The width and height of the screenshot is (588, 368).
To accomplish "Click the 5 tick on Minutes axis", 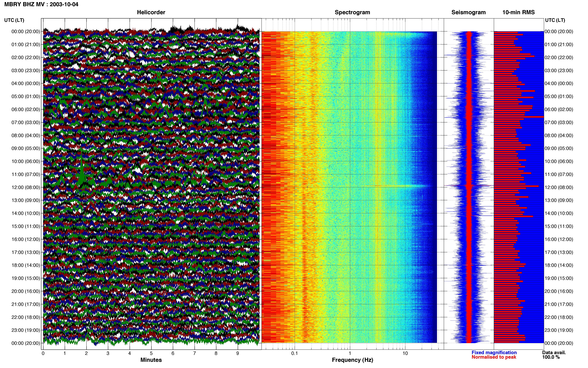I will [x=151, y=353].
